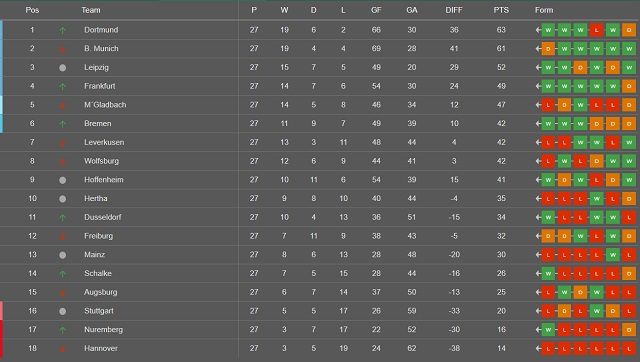Select the Freiburg table row
This screenshot has height=362, width=640.
click(320, 236)
